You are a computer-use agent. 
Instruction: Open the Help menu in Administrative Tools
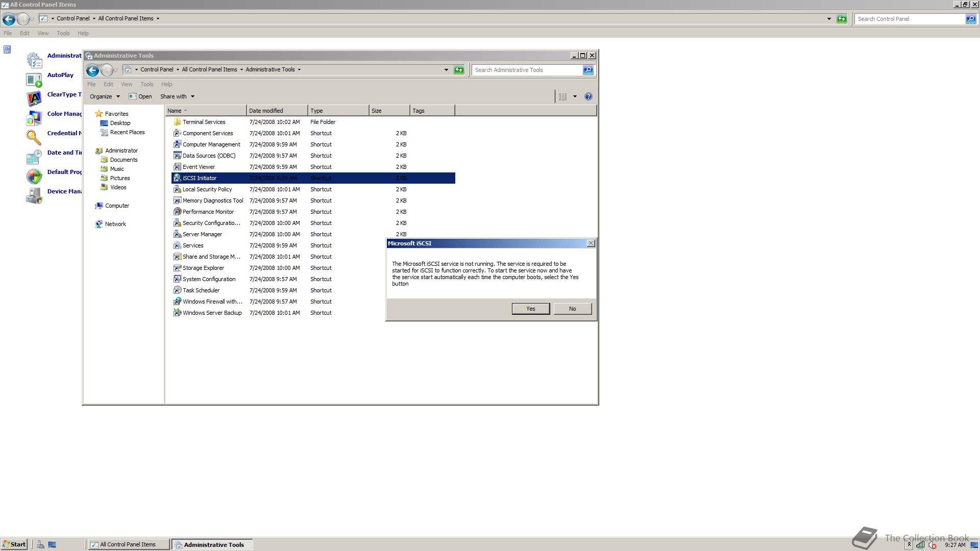[x=167, y=84]
